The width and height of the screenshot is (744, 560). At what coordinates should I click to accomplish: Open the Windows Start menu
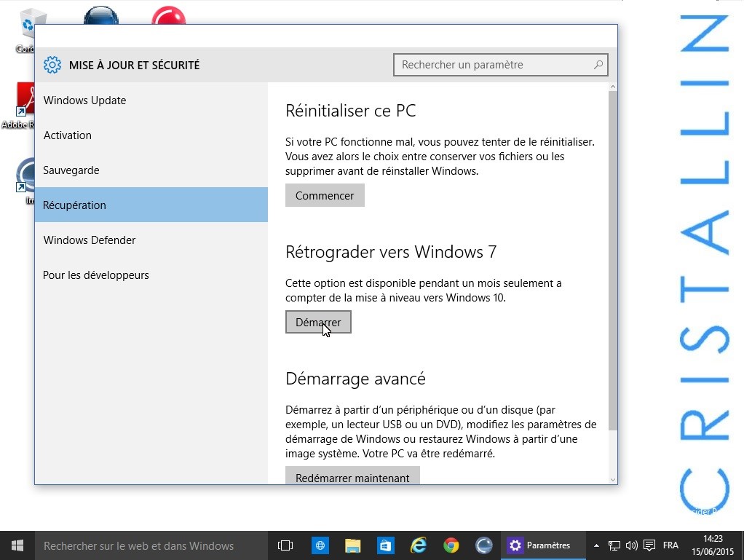[17, 545]
